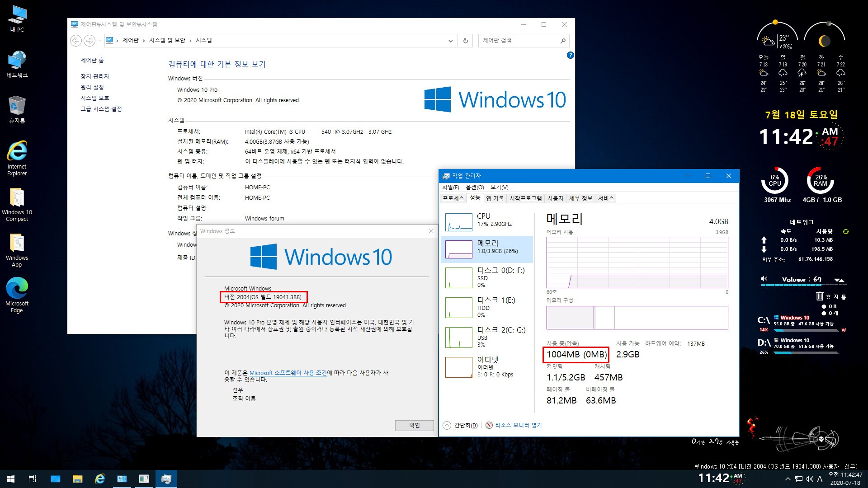The image size is (868, 488).
Task: Open File Explorer from the taskbar
Action: point(78,479)
